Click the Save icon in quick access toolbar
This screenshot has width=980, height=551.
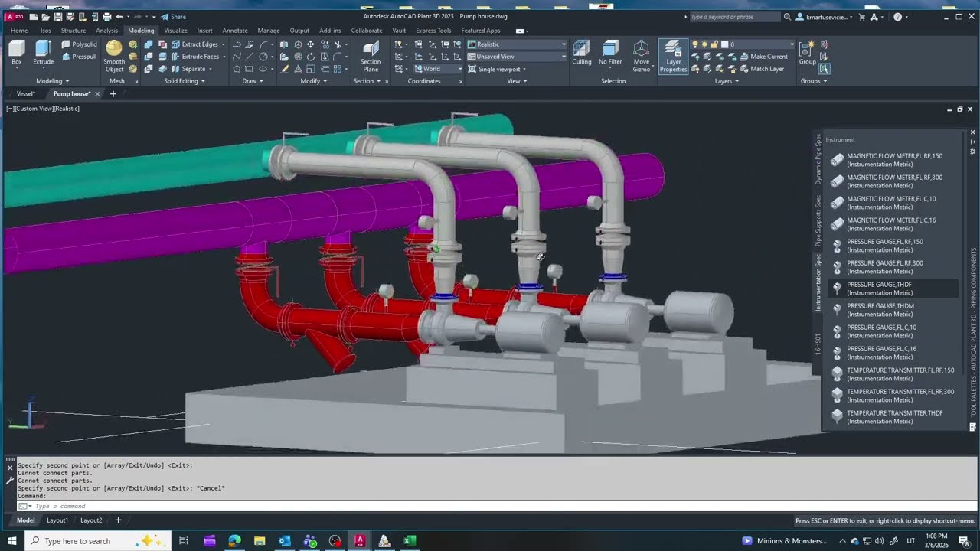(58, 17)
